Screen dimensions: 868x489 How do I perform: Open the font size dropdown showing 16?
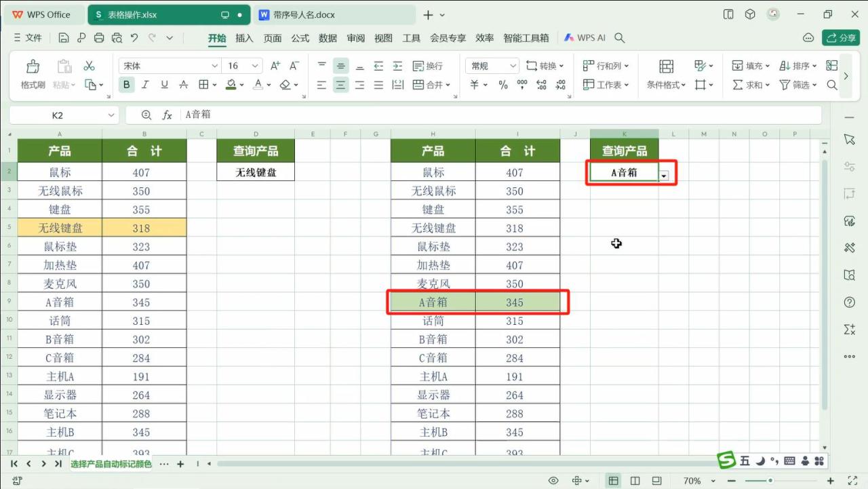(x=256, y=66)
